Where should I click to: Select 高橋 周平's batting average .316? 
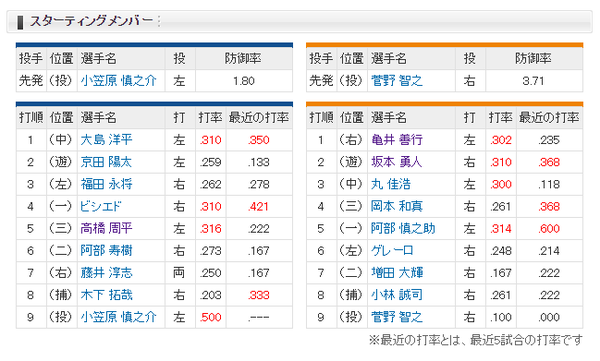(210, 229)
